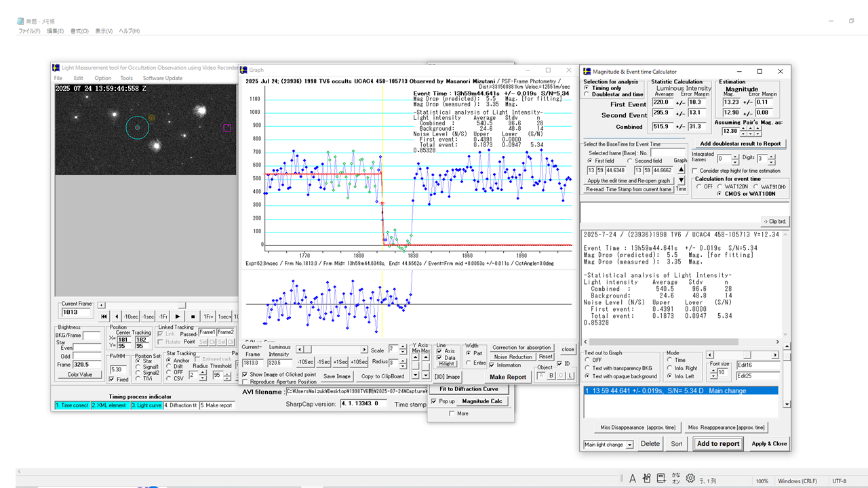Click Add to report button

tap(717, 444)
